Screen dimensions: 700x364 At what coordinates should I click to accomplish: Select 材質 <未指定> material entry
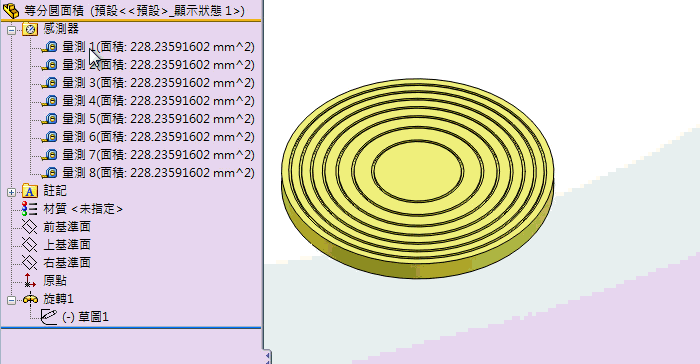[83, 209]
